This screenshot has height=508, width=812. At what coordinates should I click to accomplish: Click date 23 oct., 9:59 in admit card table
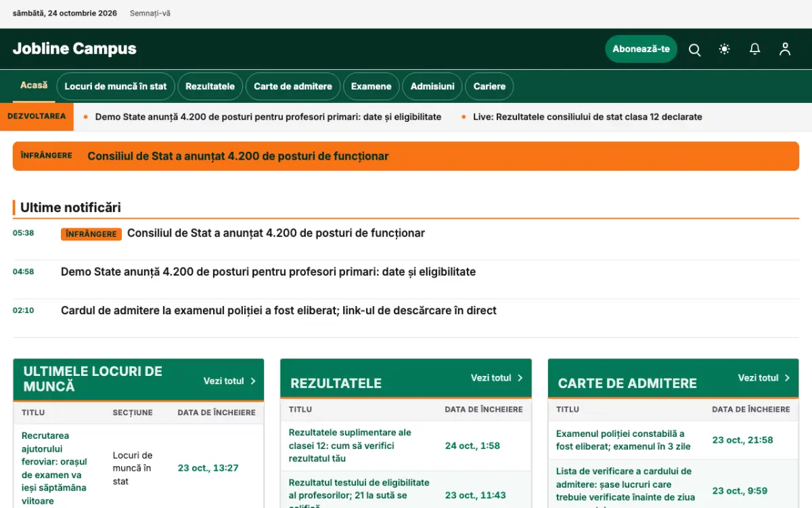(x=740, y=490)
